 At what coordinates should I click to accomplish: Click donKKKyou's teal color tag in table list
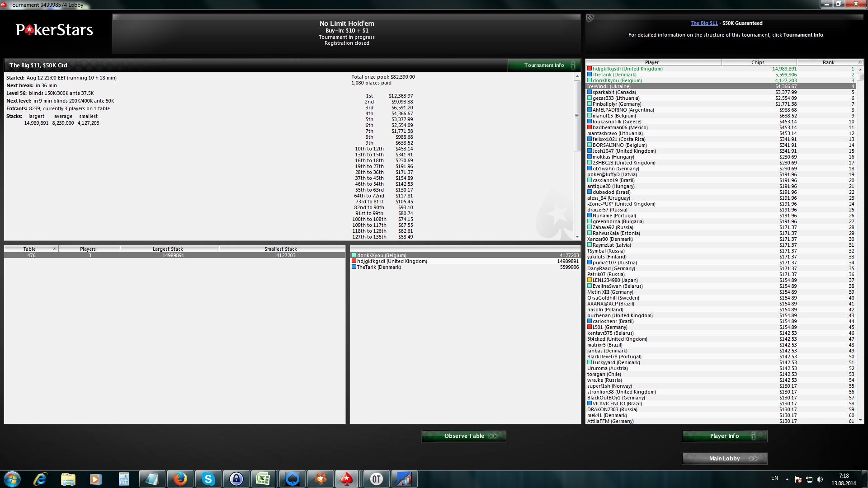pos(354,255)
